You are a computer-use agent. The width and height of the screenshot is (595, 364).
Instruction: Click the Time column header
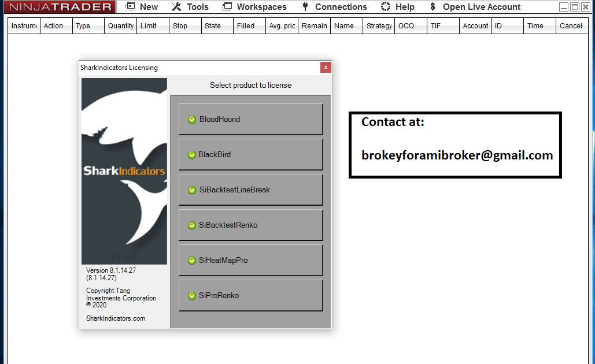pos(539,26)
